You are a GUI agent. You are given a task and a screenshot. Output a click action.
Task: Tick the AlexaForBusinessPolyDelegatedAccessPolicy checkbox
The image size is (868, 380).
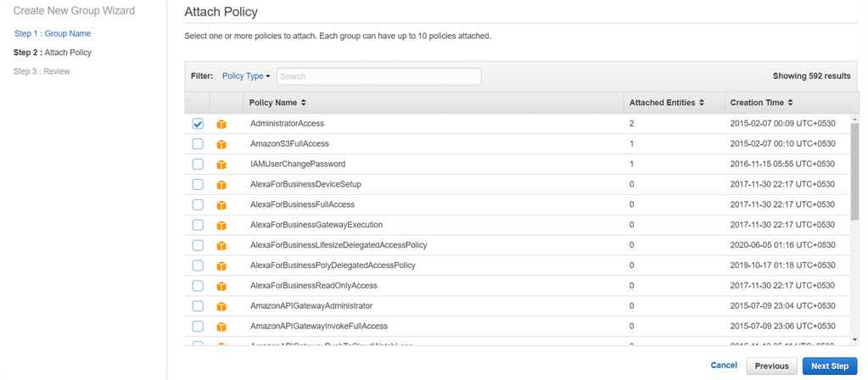pos(198,265)
